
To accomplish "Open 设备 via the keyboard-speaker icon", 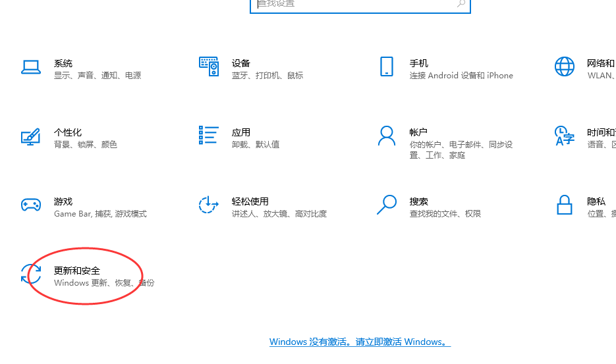I will coord(209,66).
